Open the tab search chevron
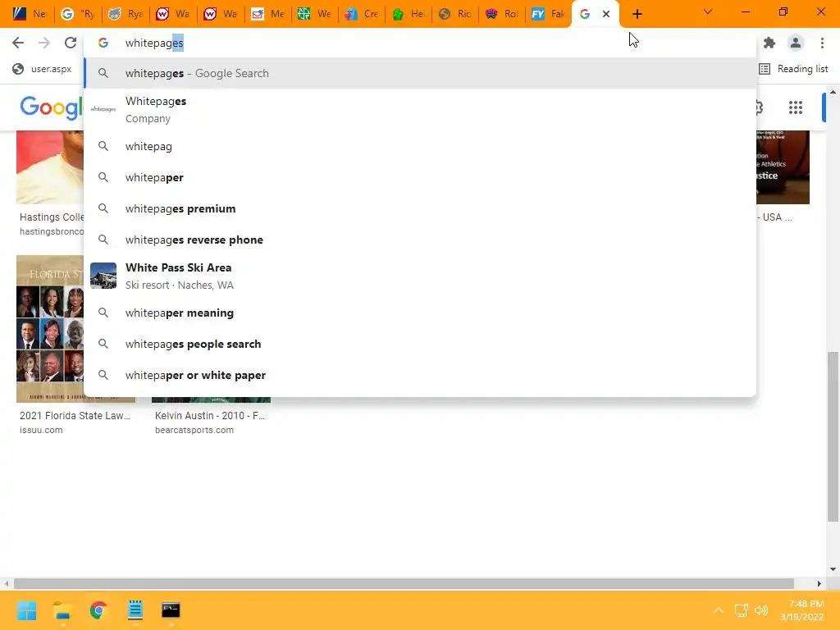This screenshot has width=840, height=630. point(708,11)
